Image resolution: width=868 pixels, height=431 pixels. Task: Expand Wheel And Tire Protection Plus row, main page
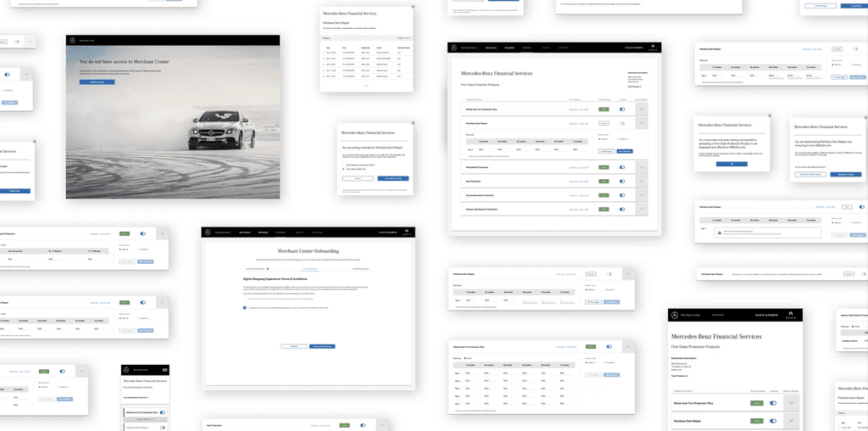(x=642, y=109)
